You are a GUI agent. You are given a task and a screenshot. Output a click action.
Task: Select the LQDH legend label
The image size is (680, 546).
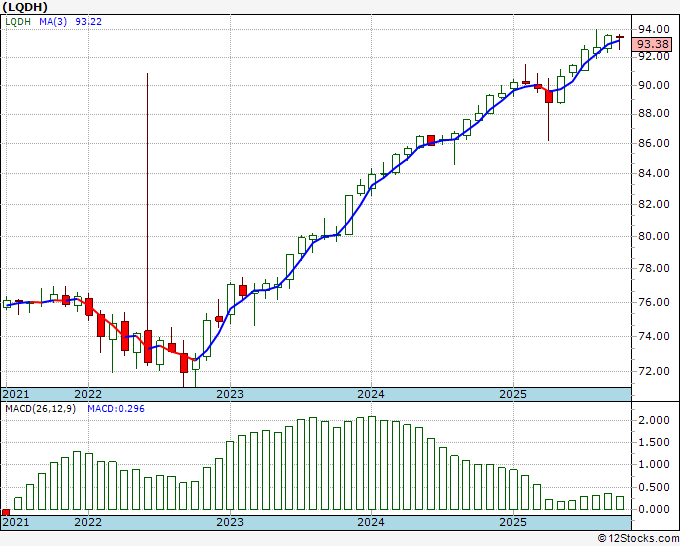coord(18,22)
